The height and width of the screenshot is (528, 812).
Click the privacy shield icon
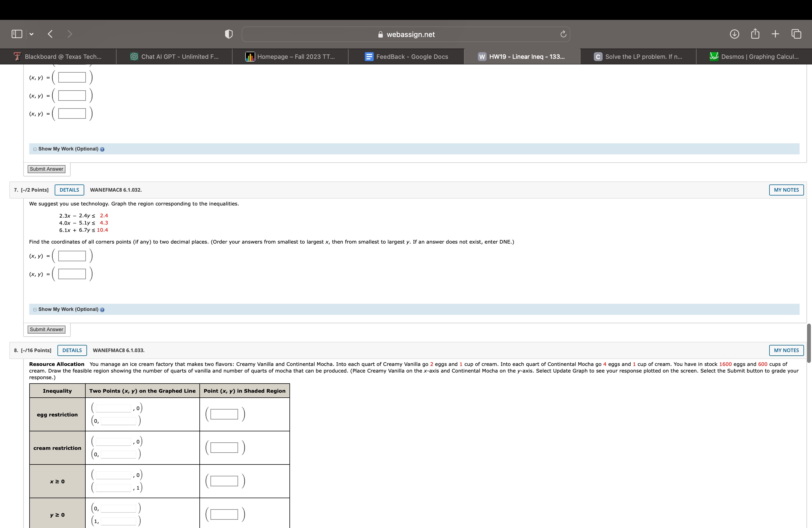(229, 34)
